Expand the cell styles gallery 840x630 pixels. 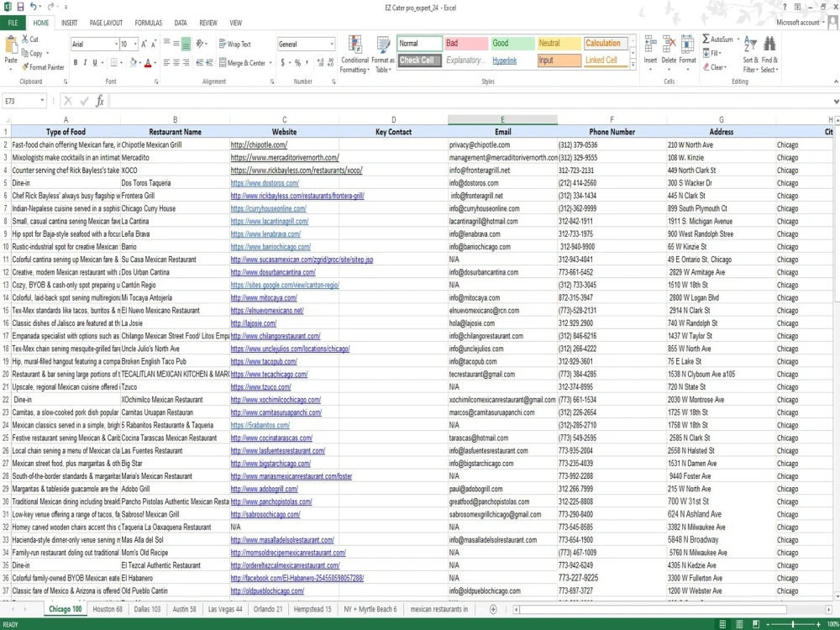[633, 65]
